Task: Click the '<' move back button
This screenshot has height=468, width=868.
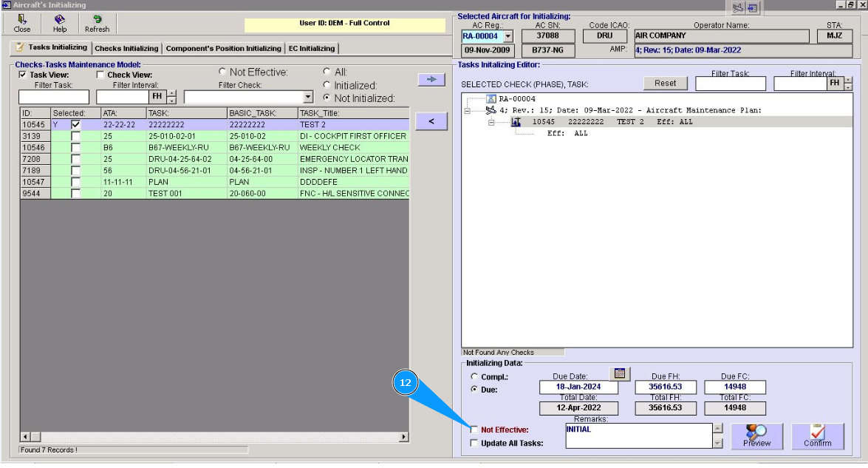Action: [431, 121]
